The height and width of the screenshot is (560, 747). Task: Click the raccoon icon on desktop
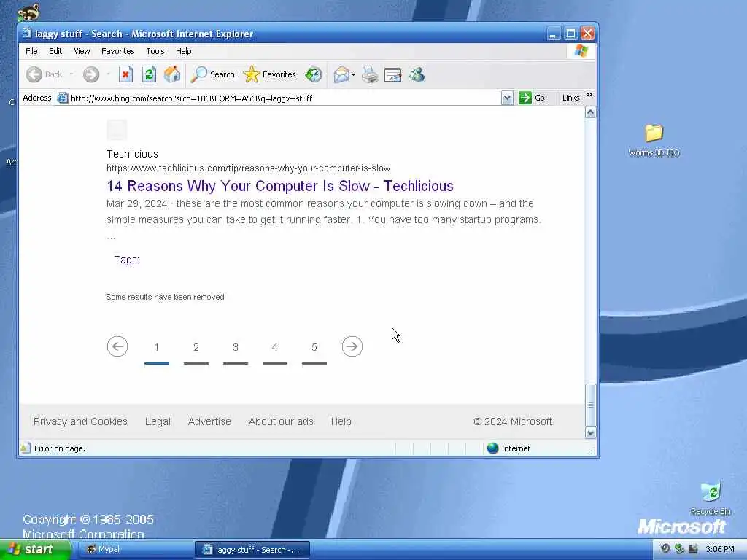[28, 12]
